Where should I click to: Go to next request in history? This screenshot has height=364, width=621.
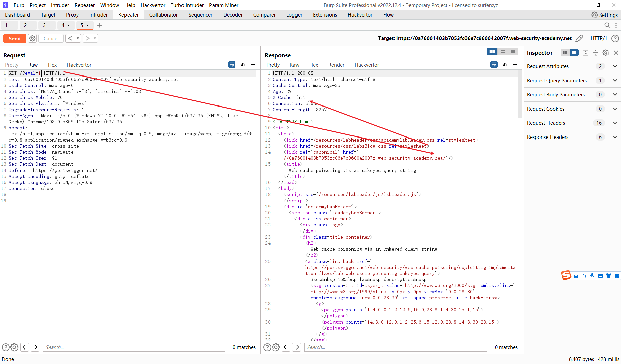[x=87, y=38]
